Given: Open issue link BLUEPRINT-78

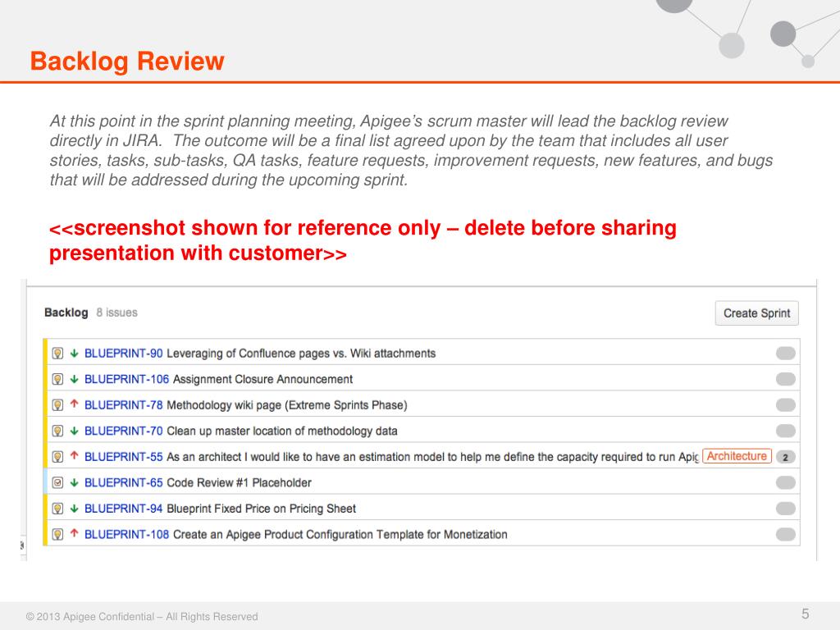Looking at the screenshot, I should pos(123,405).
